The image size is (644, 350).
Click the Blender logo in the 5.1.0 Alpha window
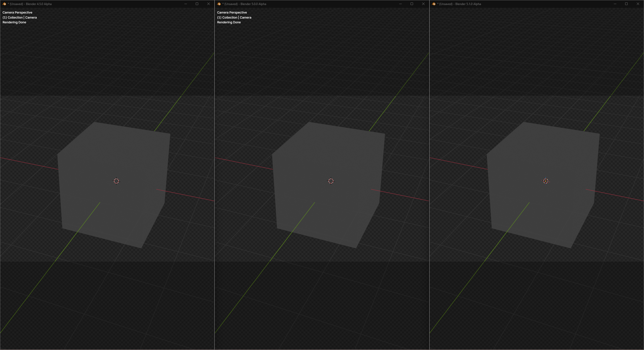click(434, 4)
